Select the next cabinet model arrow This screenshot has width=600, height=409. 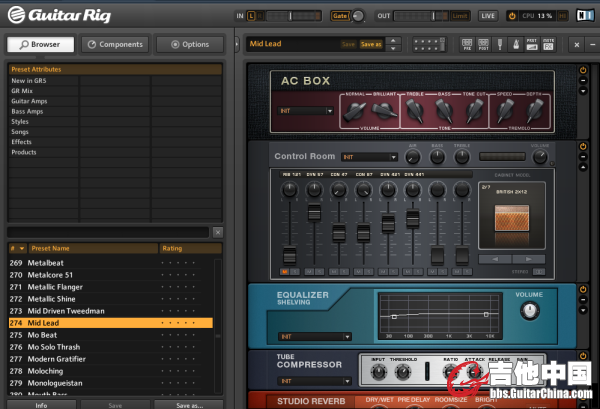(528, 259)
